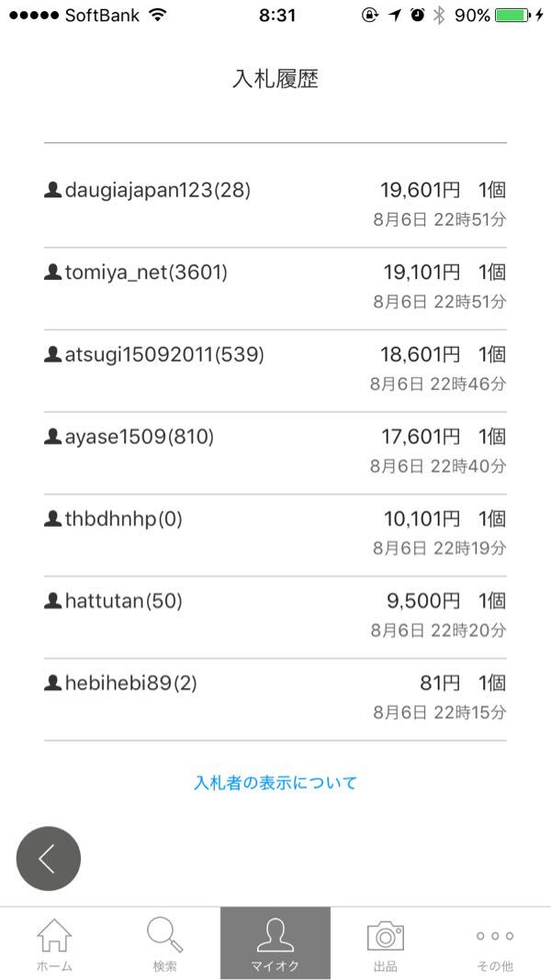
Task: Open the その他 more options icon
Action: pyautogui.click(x=494, y=937)
